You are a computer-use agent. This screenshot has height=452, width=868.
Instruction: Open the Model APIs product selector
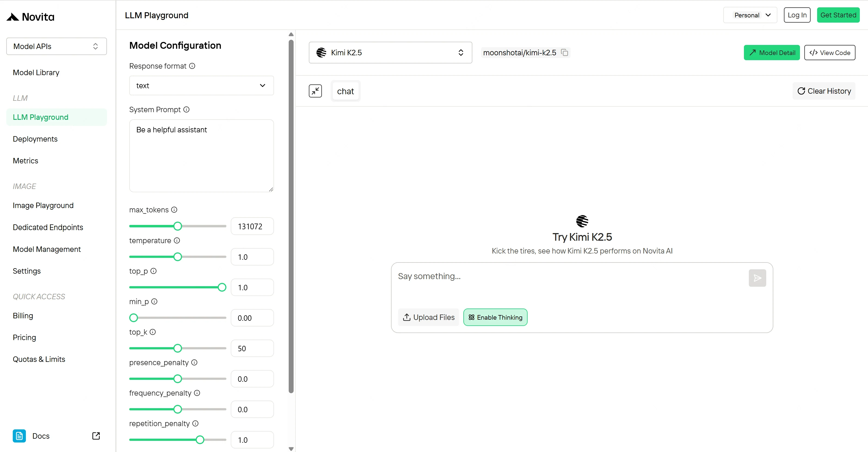click(x=57, y=46)
